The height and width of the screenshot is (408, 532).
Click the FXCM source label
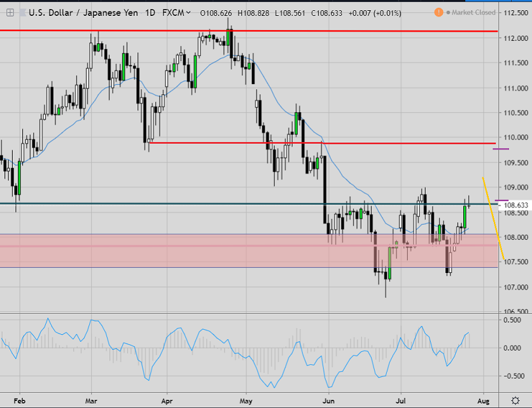coord(173,13)
